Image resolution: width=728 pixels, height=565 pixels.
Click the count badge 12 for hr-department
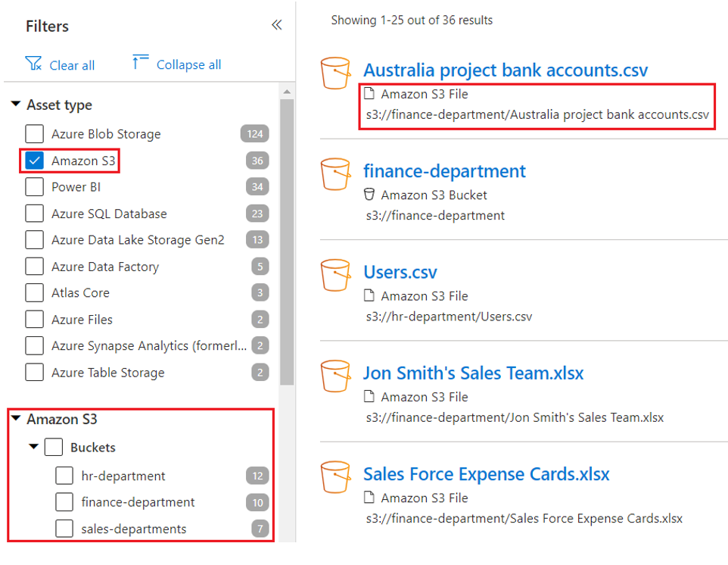pyautogui.click(x=258, y=476)
